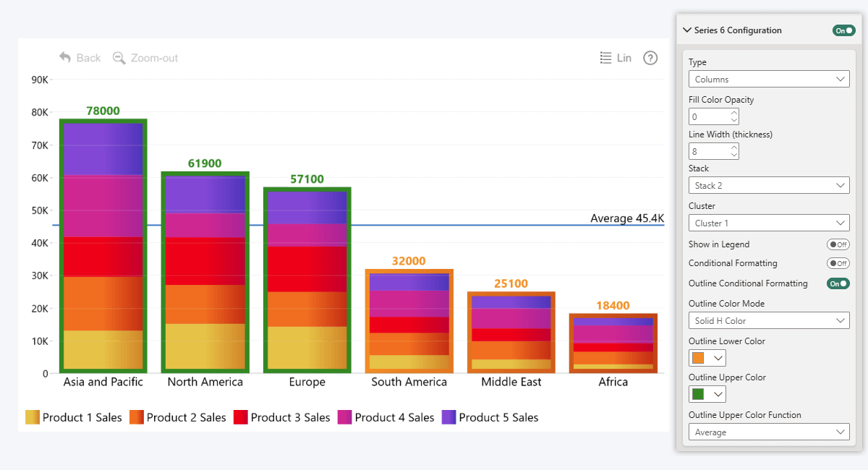Collapse the Series 6 Configuration section
868x470 pixels.
[x=687, y=30]
